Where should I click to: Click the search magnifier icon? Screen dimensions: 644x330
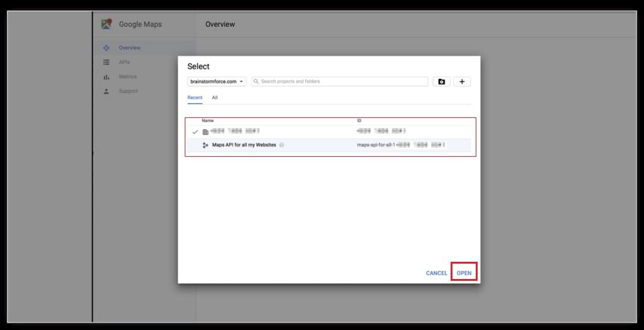pyautogui.click(x=256, y=81)
